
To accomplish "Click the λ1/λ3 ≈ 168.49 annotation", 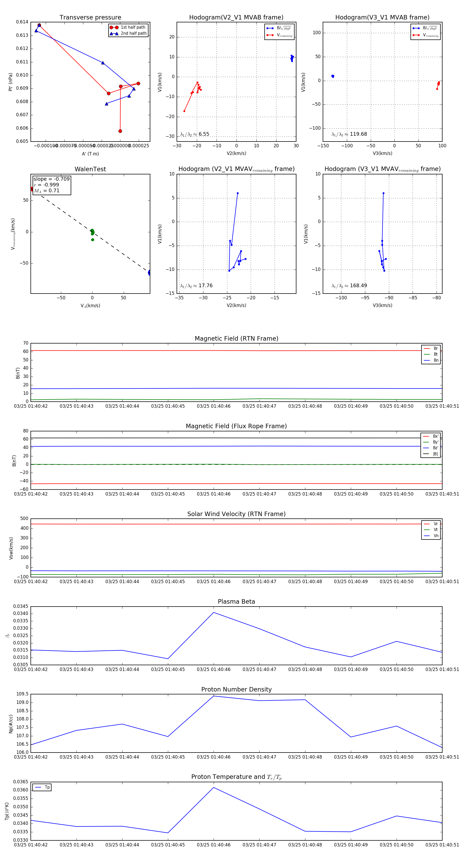I will pos(349,285).
